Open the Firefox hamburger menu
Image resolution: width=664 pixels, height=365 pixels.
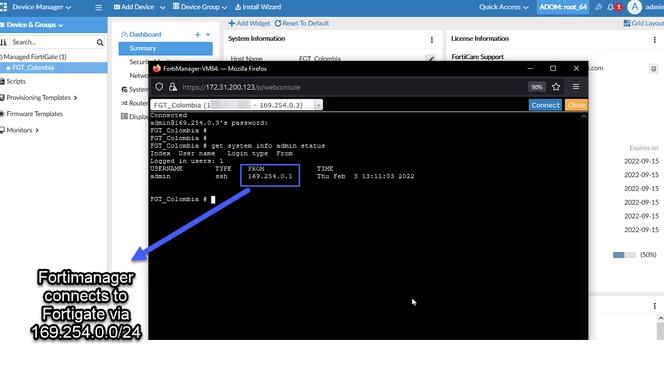coord(576,87)
